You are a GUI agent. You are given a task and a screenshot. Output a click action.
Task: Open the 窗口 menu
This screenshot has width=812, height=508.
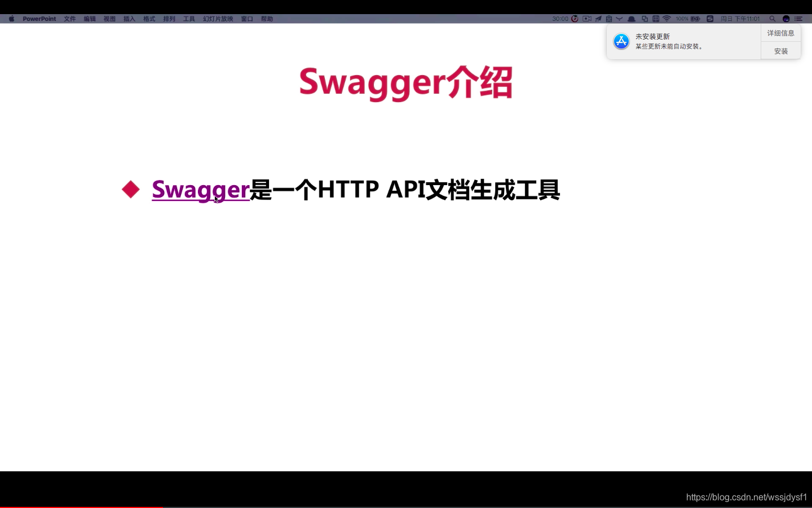point(247,19)
